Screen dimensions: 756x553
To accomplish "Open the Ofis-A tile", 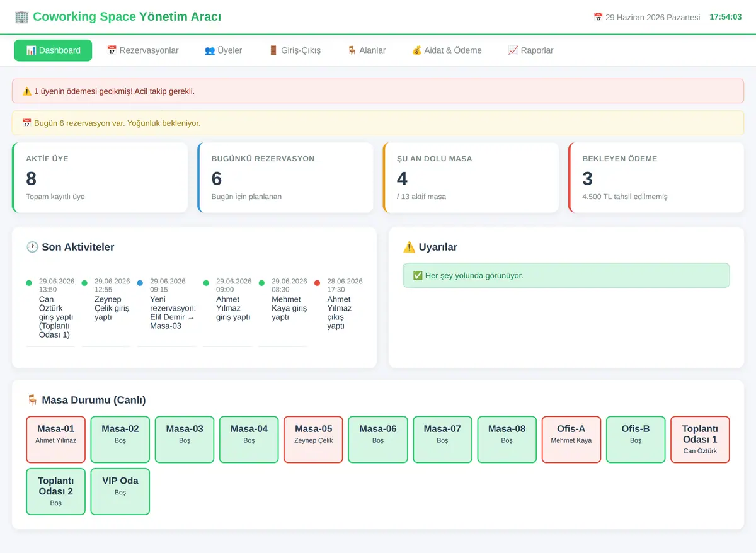I will (571, 440).
